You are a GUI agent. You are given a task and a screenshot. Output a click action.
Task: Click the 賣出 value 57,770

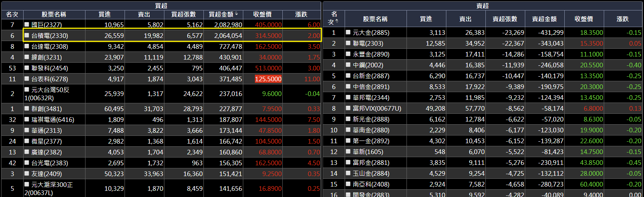[475, 108]
